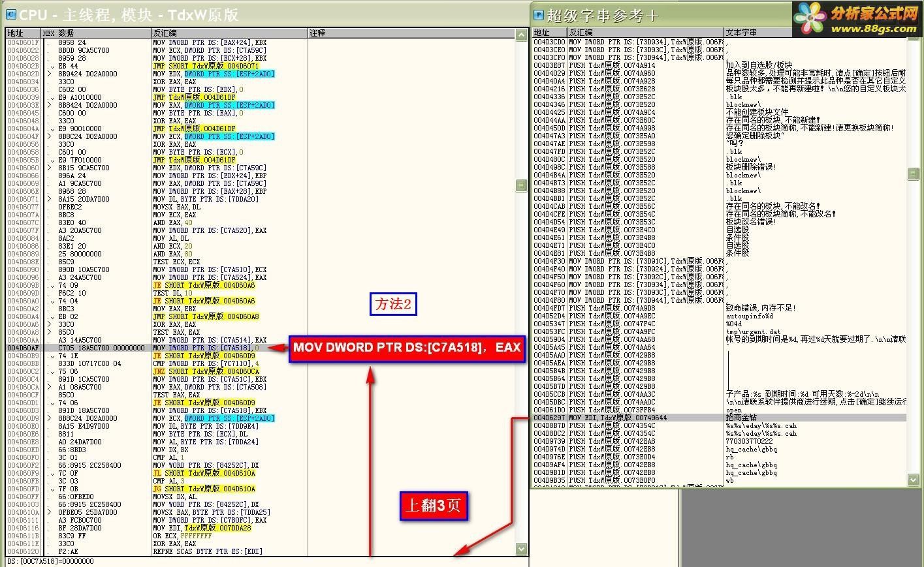Click 超级字串参考+ window title bar
Image resolution: width=924 pixels, height=567 pixels.
[x=660, y=15]
